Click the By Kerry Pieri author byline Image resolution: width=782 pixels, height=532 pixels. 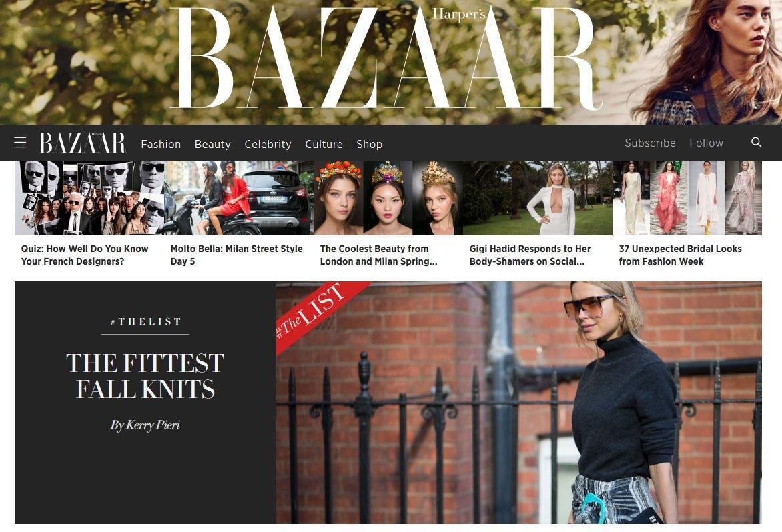[x=145, y=425]
